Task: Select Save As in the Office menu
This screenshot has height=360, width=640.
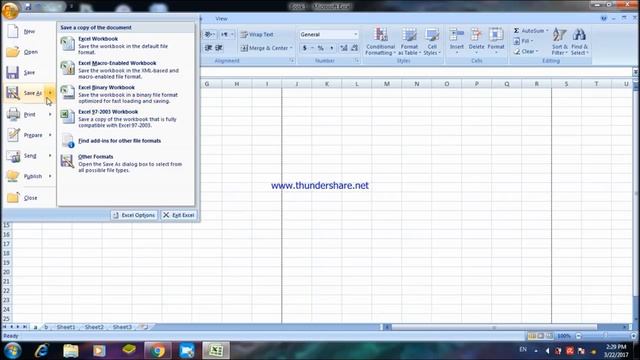Action: click(x=24, y=93)
